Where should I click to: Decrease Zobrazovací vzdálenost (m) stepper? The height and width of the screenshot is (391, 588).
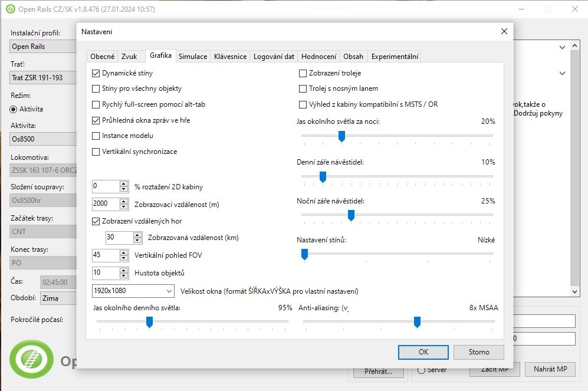pos(124,206)
